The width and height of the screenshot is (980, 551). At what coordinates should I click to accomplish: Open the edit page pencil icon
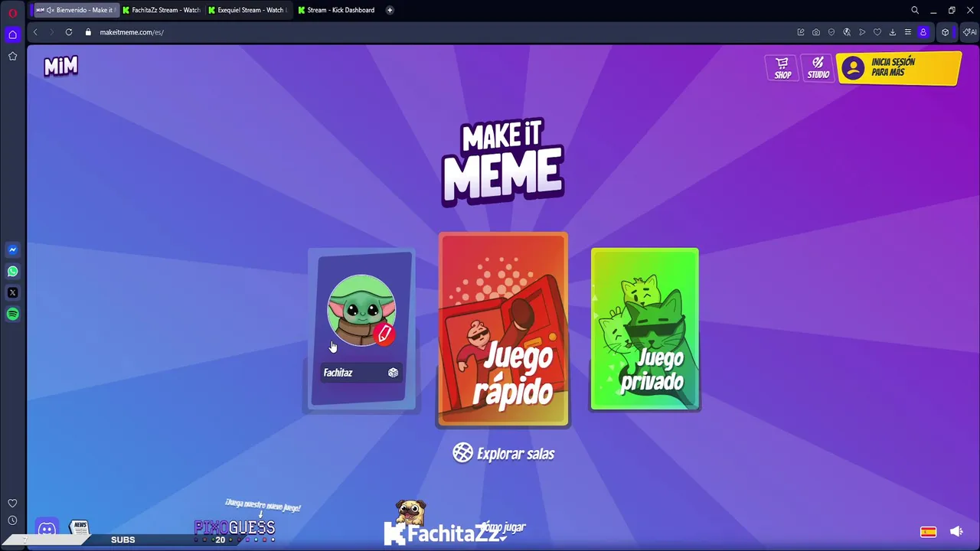pyautogui.click(x=801, y=32)
